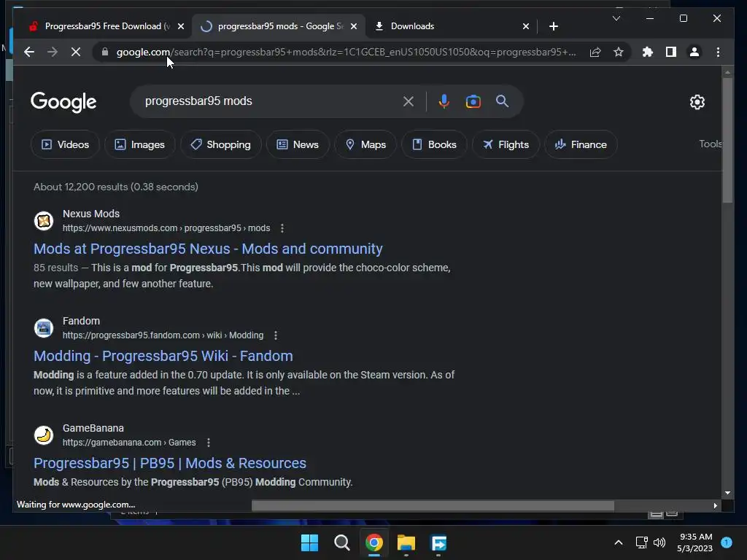This screenshot has width=747, height=560.
Task: Click the progressbar95.fandom.com URL breadcrumb
Action: point(163,335)
